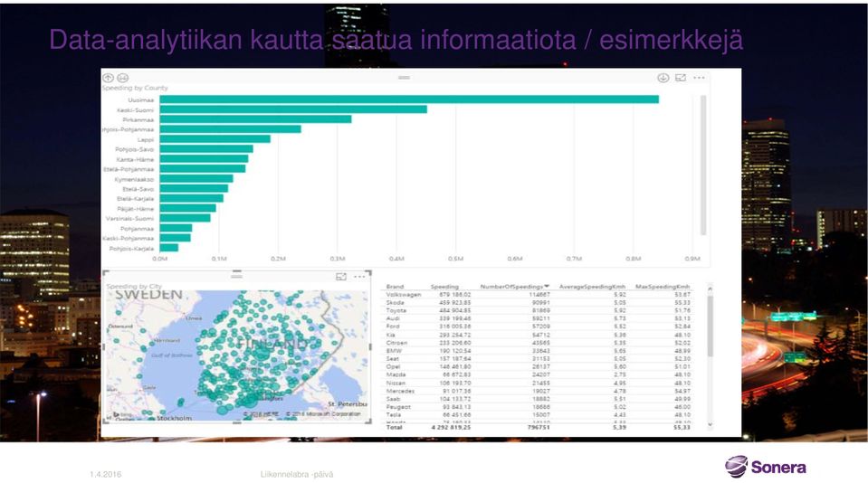
Task: Select the Pohjois-Karjala bar
Action: pyautogui.click(x=169, y=248)
